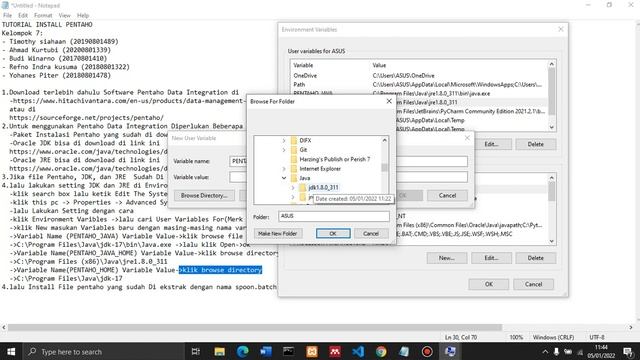Click the folder tree vertical scrollbar thumb
The height and width of the screenshot is (360, 640).
(x=384, y=167)
